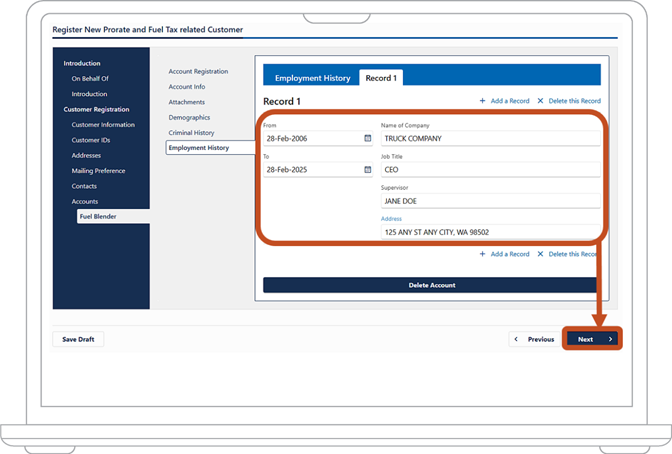Switch to the Employment History tab
Viewport: 672px width, 454px height.
click(x=312, y=78)
